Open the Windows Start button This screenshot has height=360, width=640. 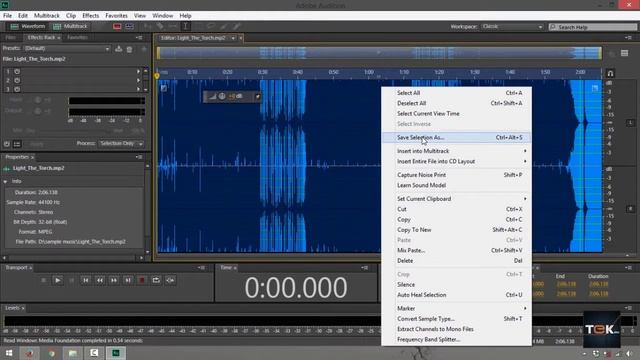[x=9, y=353]
